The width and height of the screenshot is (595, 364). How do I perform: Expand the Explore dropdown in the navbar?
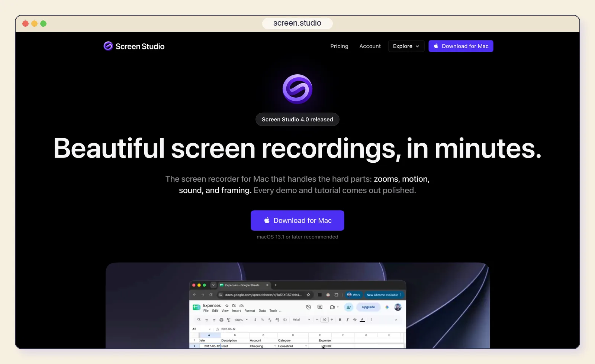tap(406, 46)
